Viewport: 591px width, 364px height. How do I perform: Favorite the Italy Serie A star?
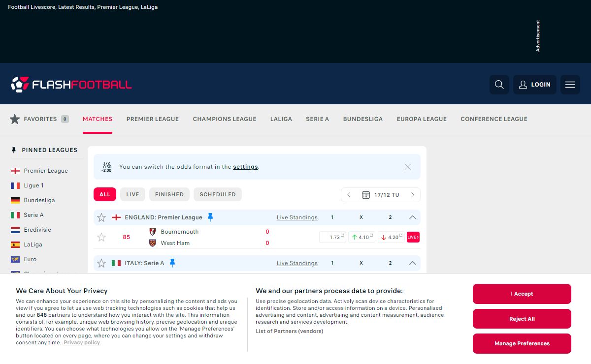click(101, 263)
